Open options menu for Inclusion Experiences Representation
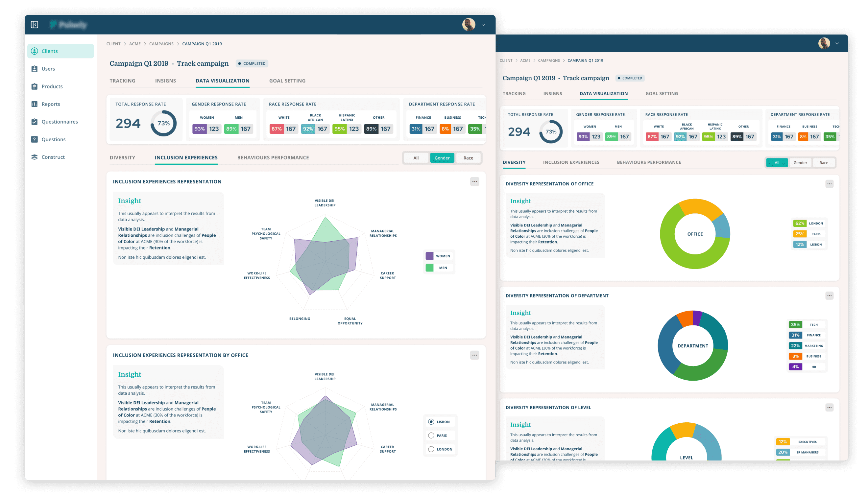868x495 pixels. (475, 181)
